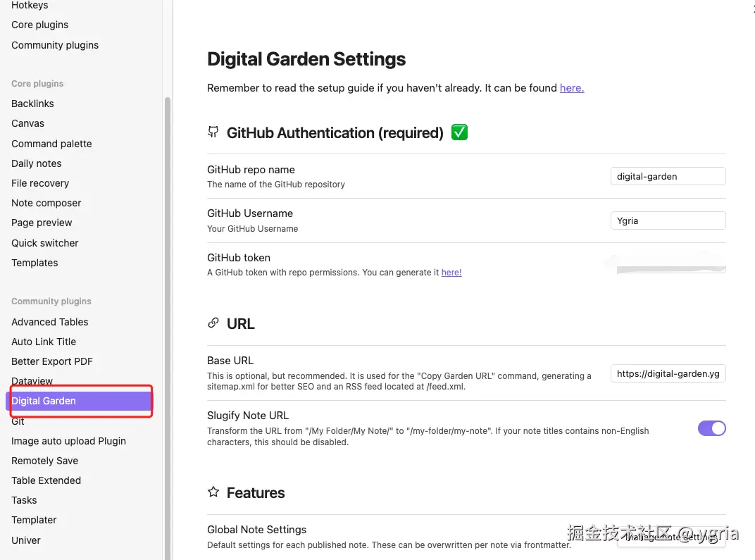The height and width of the screenshot is (560, 755).
Task: Disable the Slugify Note URL toggle
Action: click(711, 428)
